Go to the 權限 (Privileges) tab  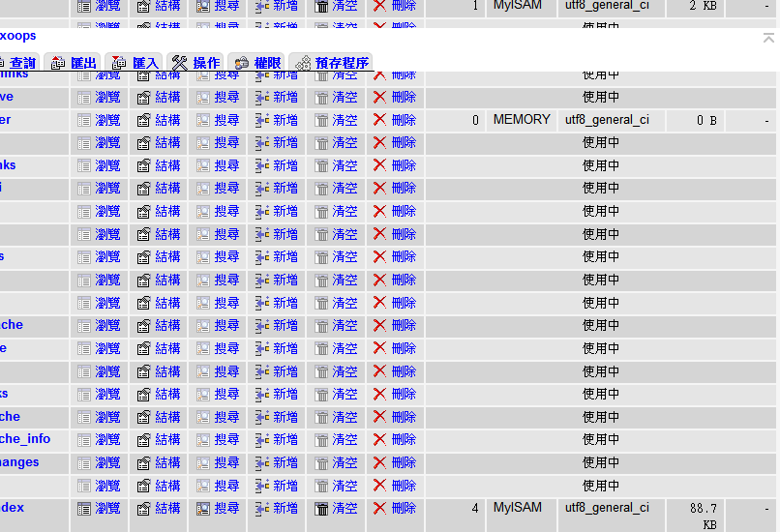click(x=257, y=63)
